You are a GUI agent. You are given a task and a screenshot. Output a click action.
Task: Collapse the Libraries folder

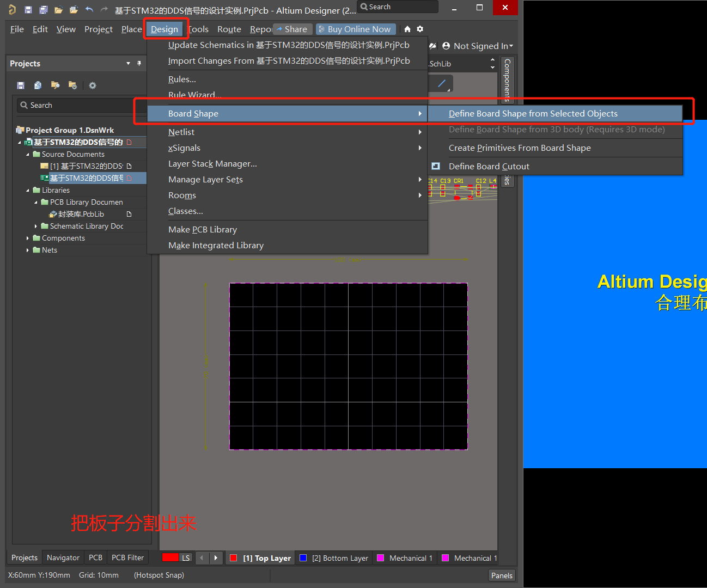pos(28,190)
